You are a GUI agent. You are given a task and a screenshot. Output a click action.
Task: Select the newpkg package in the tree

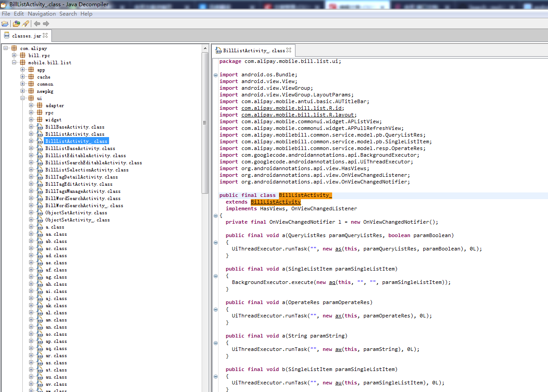point(45,91)
